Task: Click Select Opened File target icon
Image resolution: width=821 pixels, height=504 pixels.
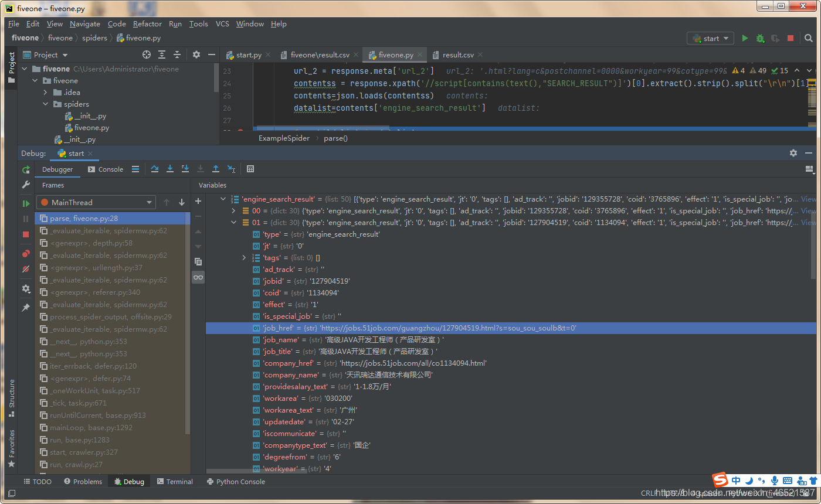Action: 147,55
